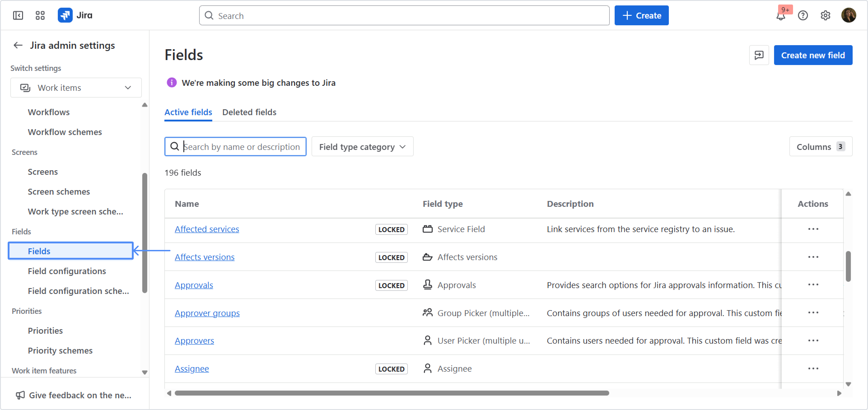Image resolution: width=868 pixels, height=410 pixels.
Task: Click the blue Create button in the top bar
Action: point(641,16)
